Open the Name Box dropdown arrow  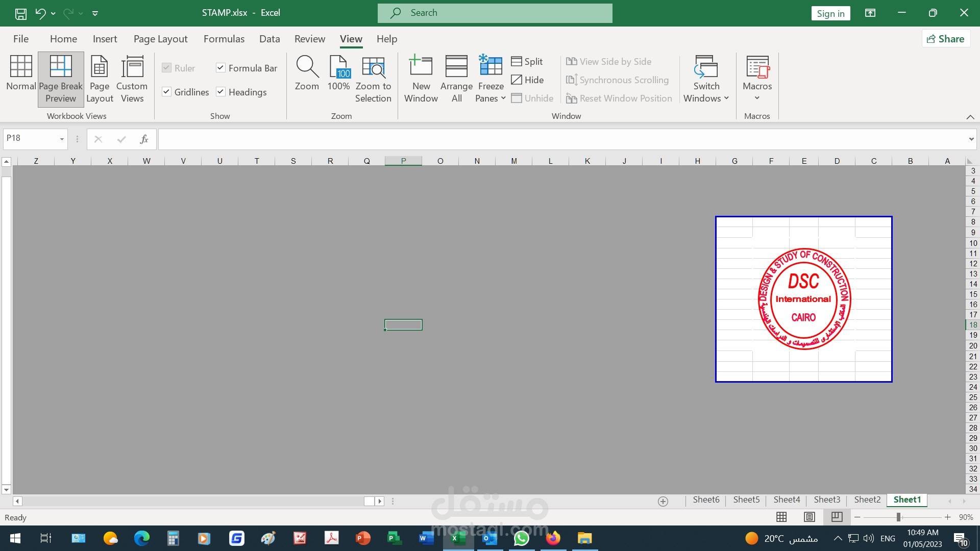point(62,139)
